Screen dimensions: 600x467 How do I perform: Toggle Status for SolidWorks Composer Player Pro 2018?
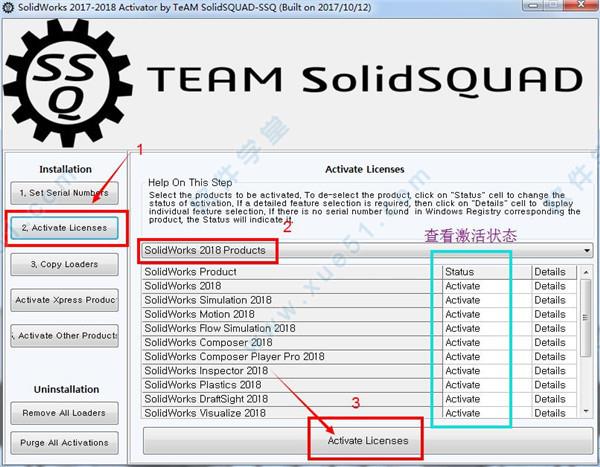click(x=487, y=357)
